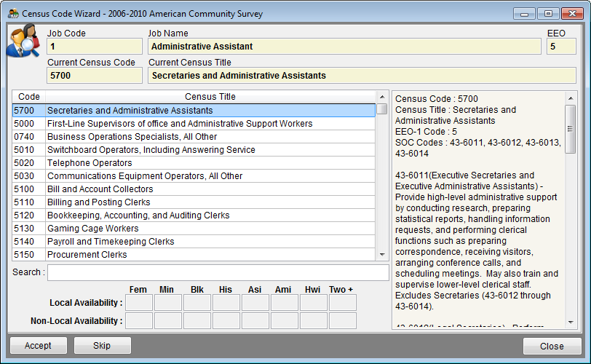Click the Non-Local Availability Asi box
This screenshot has height=364, width=591.
click(x=255, y=320)
